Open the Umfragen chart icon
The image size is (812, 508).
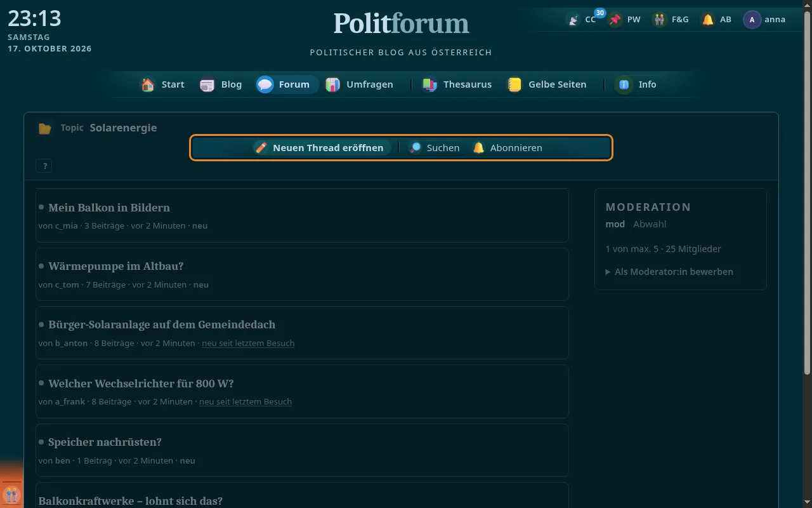[x=332, y=84]
